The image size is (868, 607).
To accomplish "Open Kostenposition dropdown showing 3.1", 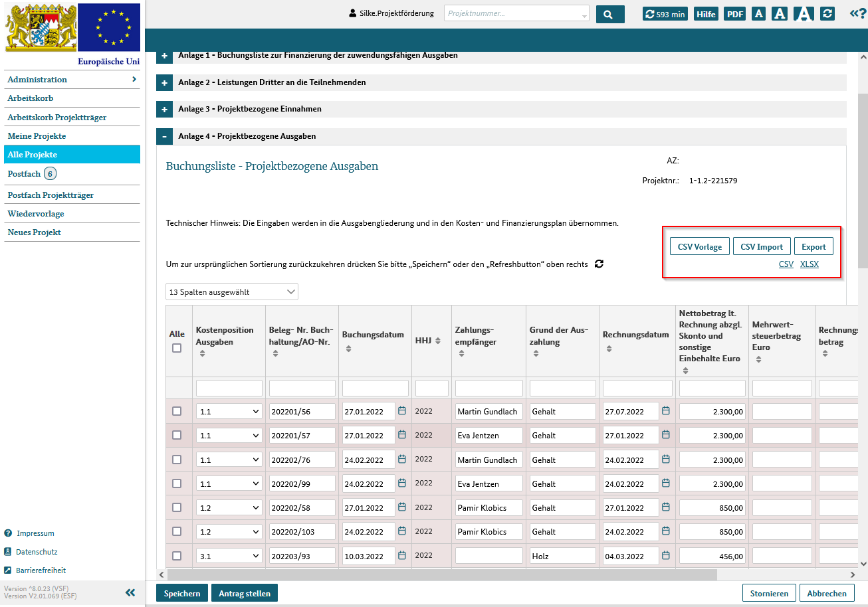I will point(229,556).
